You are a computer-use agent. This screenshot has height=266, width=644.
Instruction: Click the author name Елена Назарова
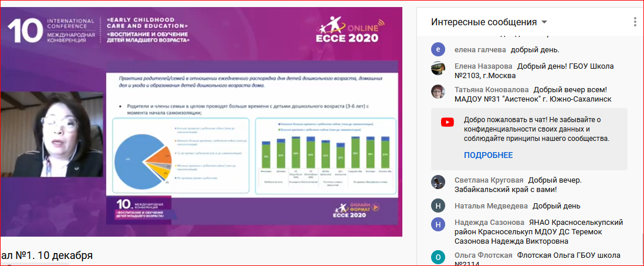click(483, 66)
